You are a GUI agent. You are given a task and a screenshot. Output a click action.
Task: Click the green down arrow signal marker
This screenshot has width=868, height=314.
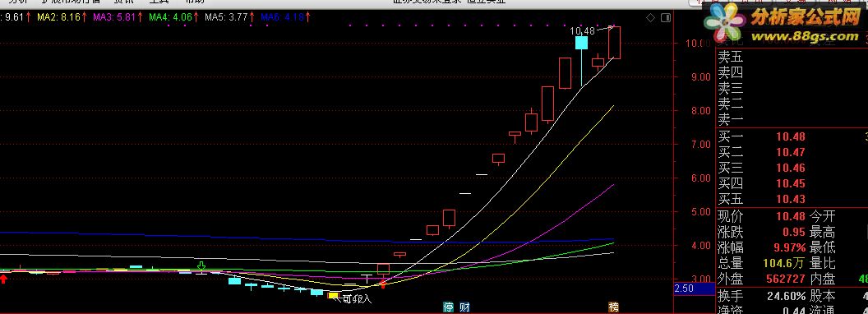click(x=201, y=266)
